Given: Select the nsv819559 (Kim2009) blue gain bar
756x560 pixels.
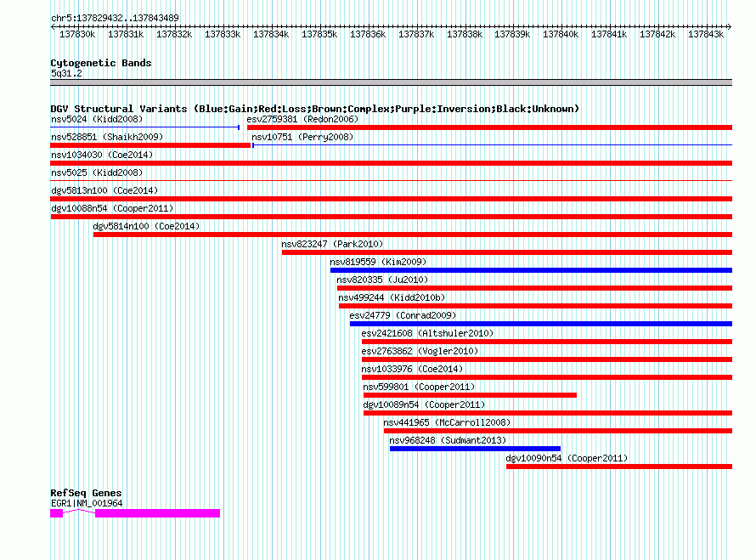Looking at the screenshot, I should tap(531, 270).
